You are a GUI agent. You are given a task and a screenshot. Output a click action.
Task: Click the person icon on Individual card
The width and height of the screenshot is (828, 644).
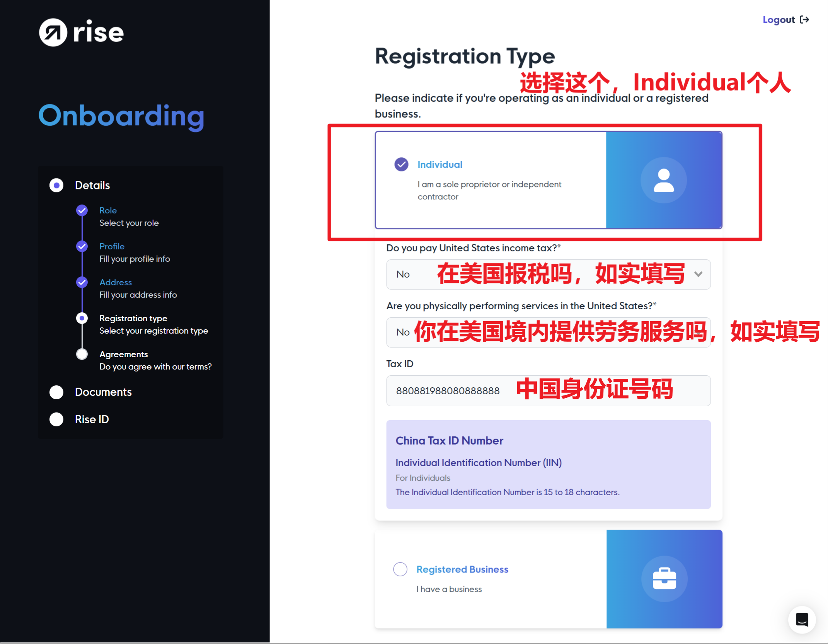click(663, 180)
